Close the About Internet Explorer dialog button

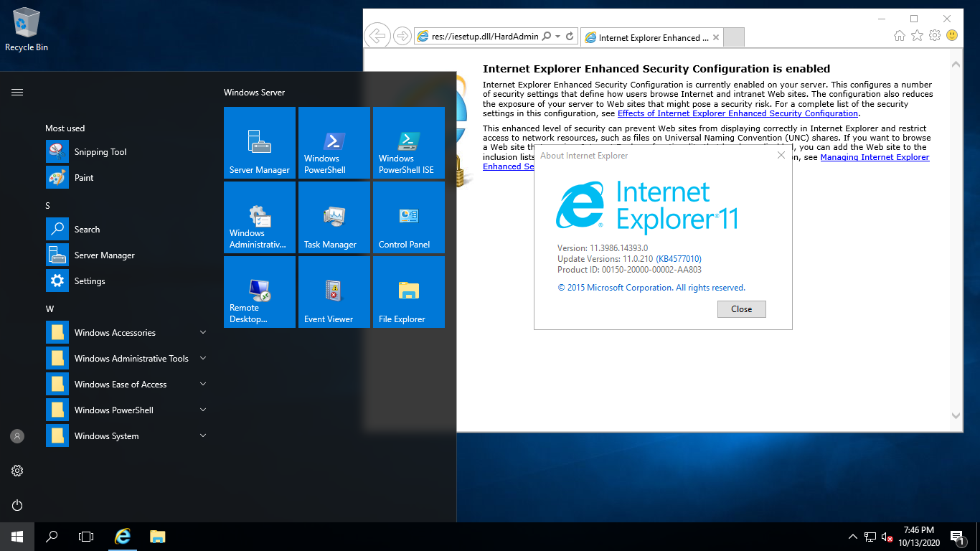click(741, 309)
